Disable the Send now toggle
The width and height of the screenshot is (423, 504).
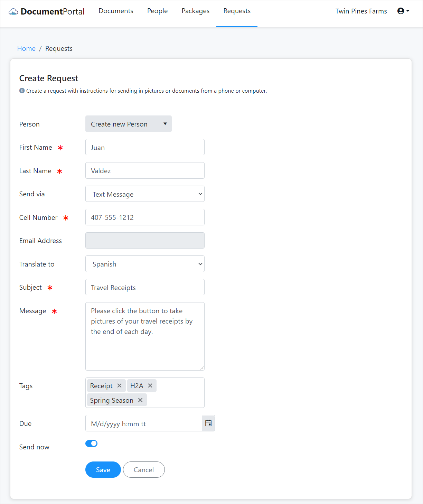[91, 443]
